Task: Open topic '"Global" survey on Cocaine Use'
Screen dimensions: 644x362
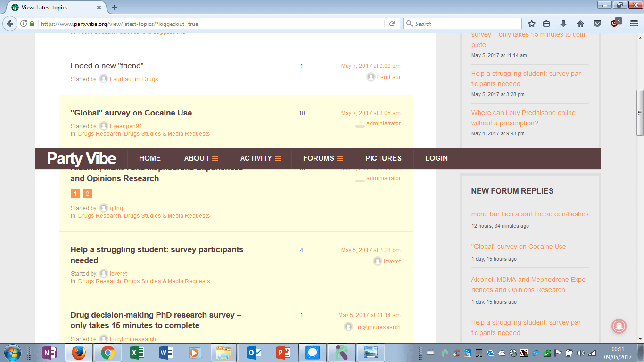Action: [x=131, y=113]
